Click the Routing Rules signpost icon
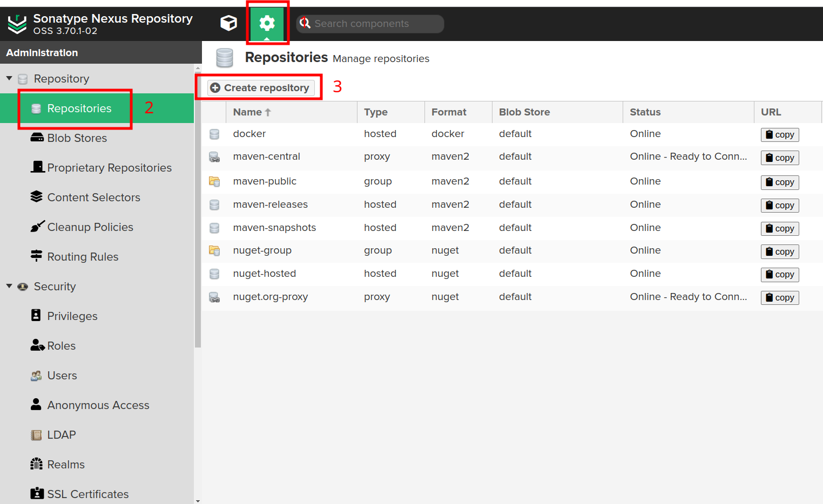 [x=36, y=256]
